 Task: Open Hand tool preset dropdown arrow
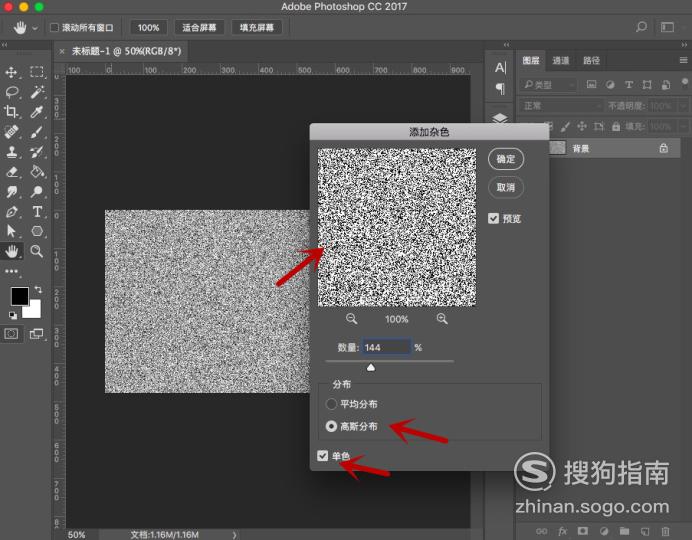coord(35,28)
